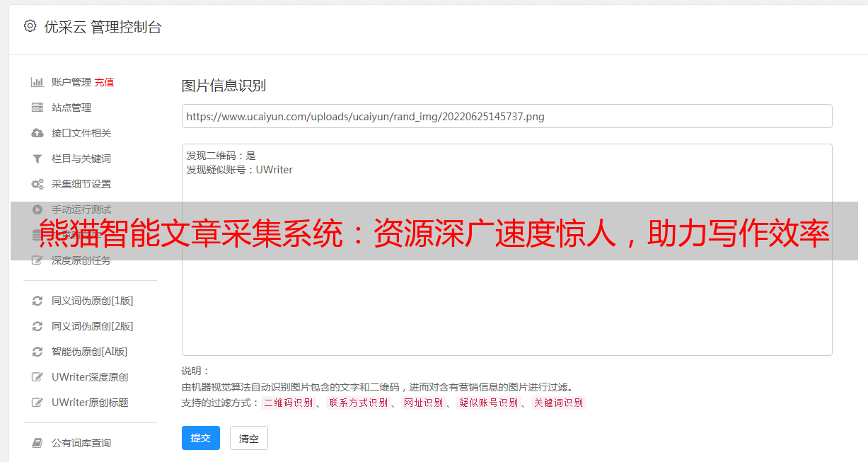Open 接口文件相关 menu item
868x462 pixels.
[x=81, y=133]
